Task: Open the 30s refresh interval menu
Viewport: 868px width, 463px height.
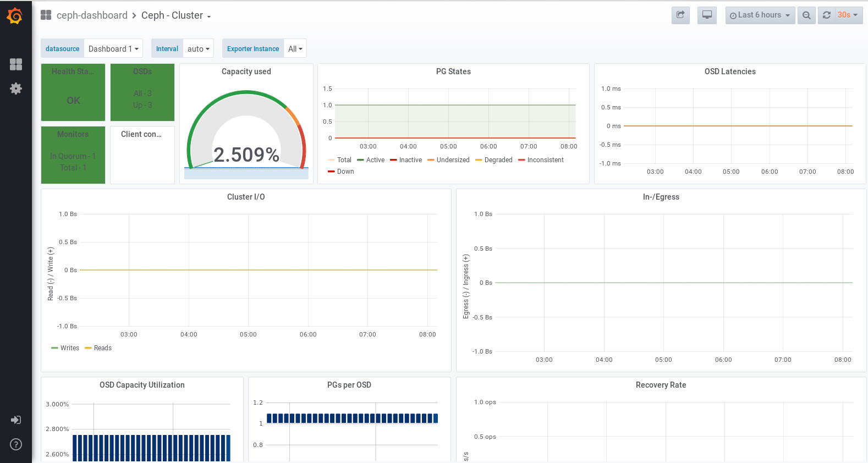Action: point(848,15)
